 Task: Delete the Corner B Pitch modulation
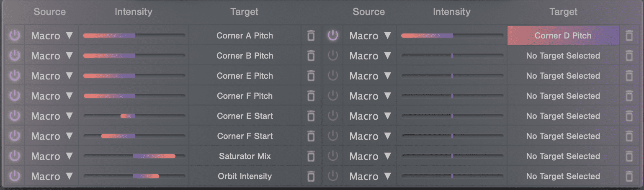click(x=311, y=56)
